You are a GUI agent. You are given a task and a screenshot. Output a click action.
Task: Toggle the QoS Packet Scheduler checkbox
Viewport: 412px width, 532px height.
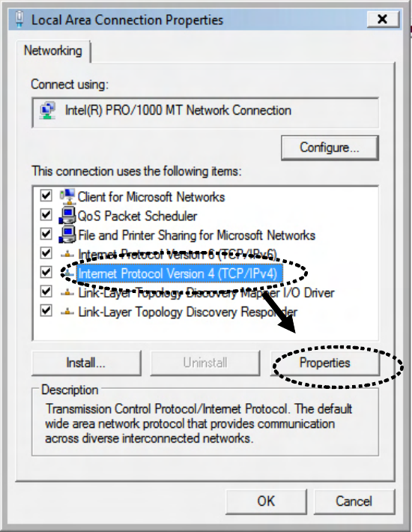coord(46,215)
